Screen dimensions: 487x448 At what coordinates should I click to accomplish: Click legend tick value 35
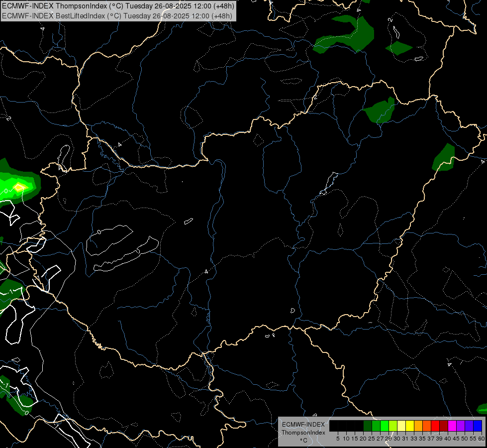(422, 439)
